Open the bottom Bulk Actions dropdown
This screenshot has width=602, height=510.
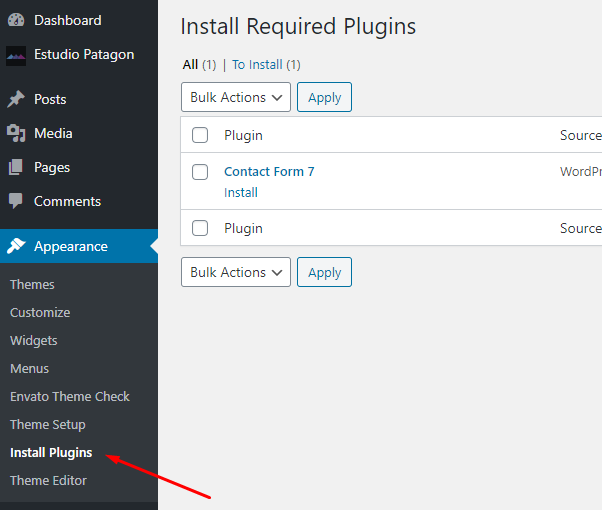[236, 272]
